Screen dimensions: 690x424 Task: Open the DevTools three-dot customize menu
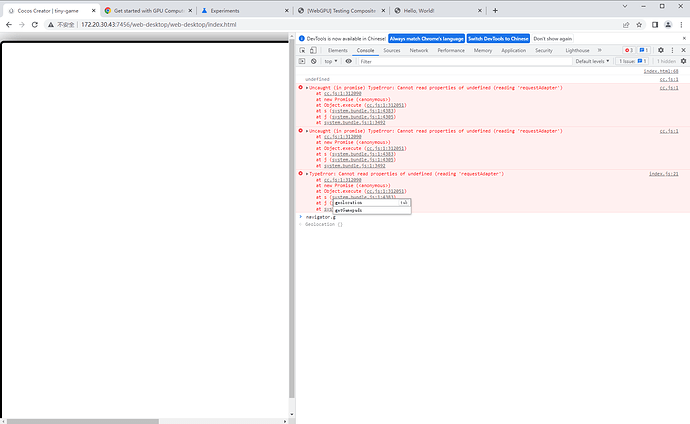coord(672,50)
